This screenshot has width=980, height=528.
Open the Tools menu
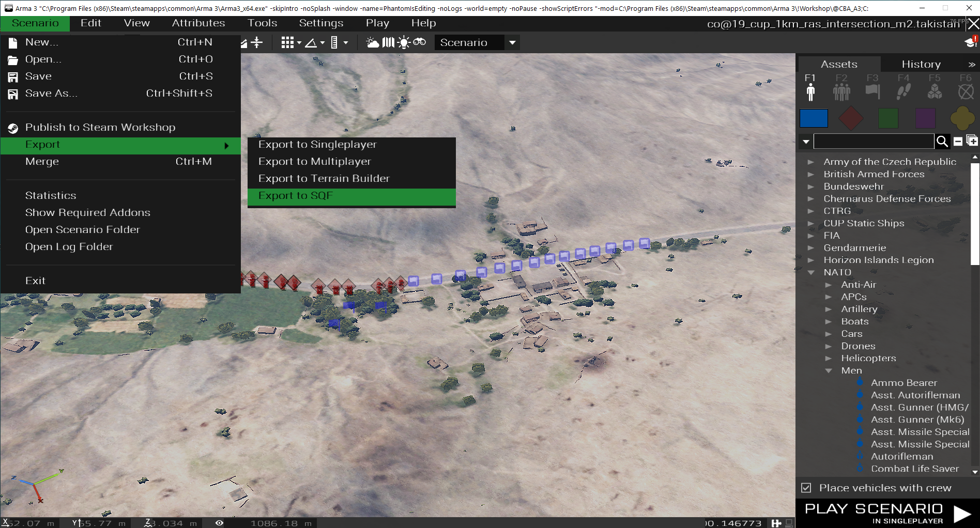click(262, 23)
